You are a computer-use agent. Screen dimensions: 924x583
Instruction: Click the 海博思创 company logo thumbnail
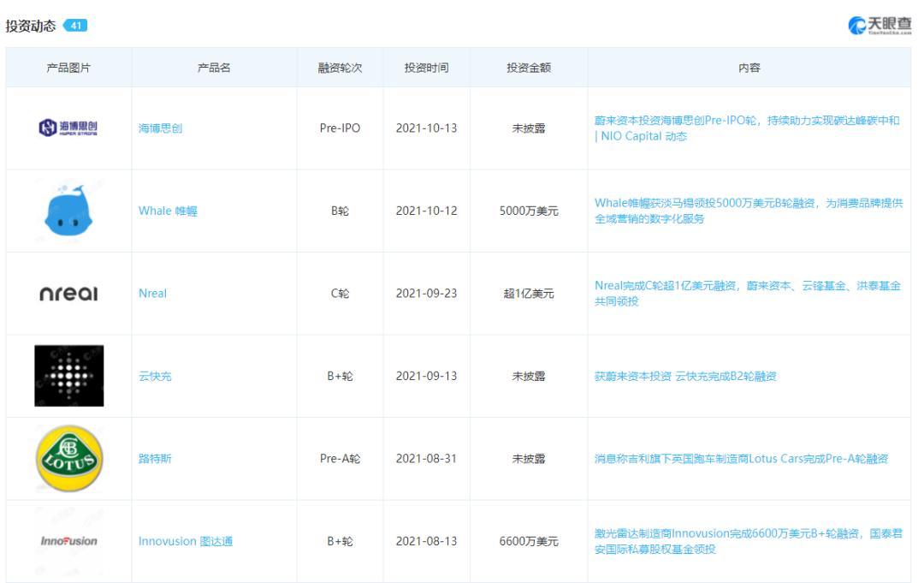68,128
